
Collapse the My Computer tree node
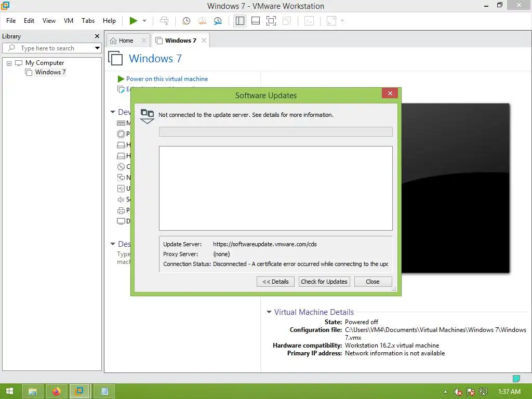[x=9, y=63]
